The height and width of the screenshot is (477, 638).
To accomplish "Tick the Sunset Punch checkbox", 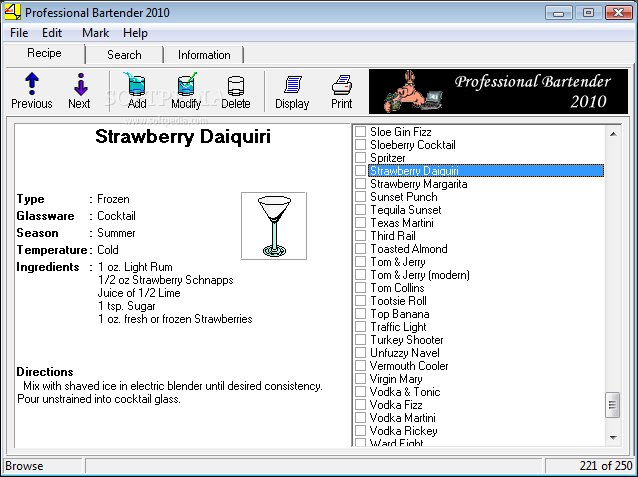I will pyautogui.click(x=361, y=197).
